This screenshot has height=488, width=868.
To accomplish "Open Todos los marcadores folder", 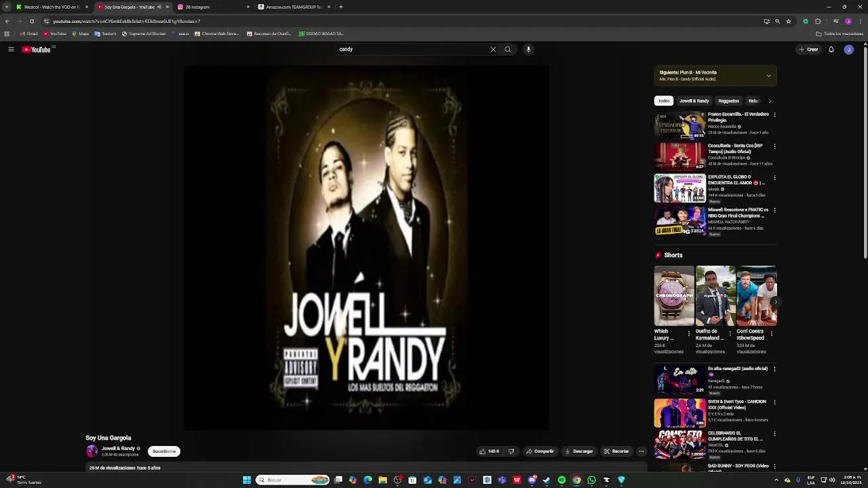I will [x=840, y=34].
